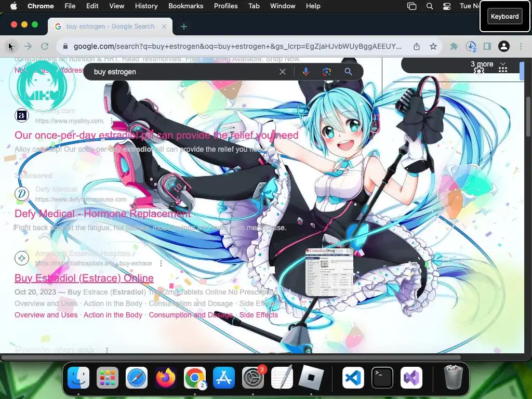This screenshot has height=399, width=532.
Task: Open the Apple menu
Action: [x=14, y=6]
